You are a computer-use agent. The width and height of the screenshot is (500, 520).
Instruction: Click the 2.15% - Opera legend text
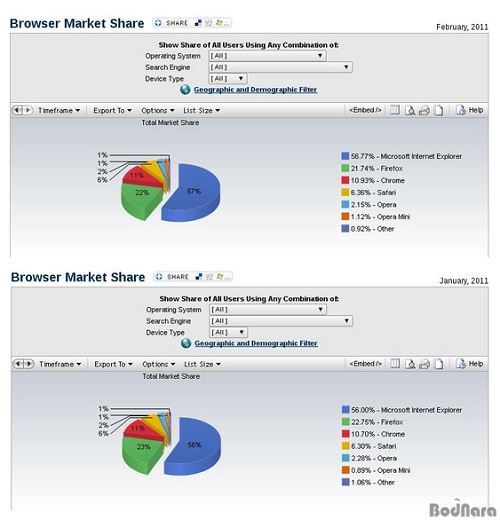pyautogui.click(x=373, y=205)
